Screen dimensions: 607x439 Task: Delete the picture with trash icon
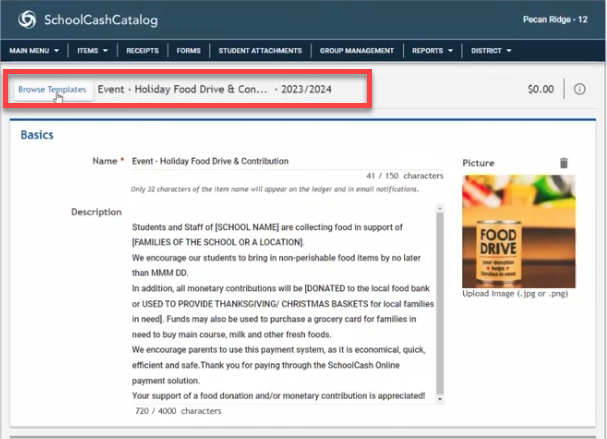[x=564, y=163]
